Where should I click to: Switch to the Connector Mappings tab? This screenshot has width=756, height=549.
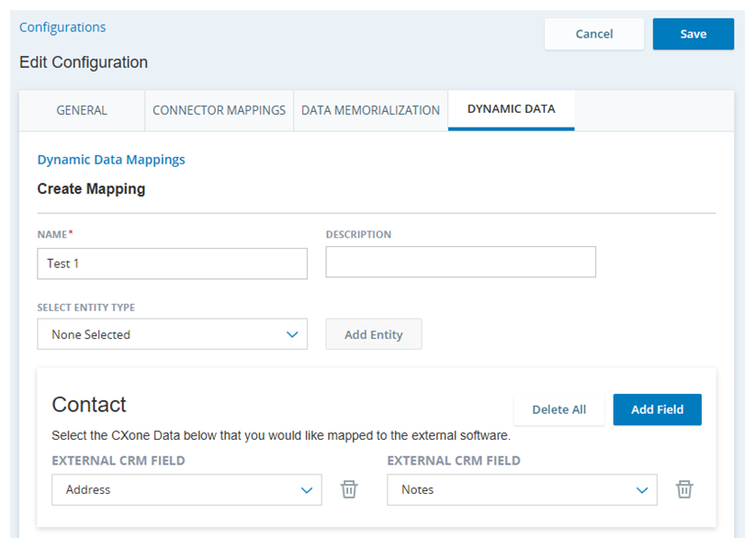point(219,110)
